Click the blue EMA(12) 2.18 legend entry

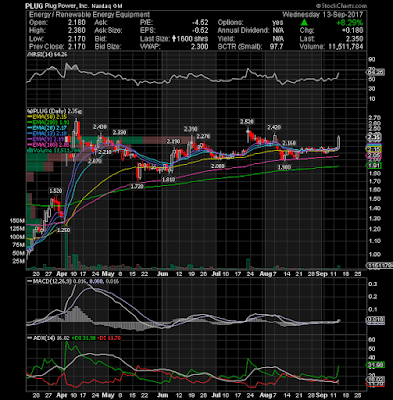coord(48,133)
